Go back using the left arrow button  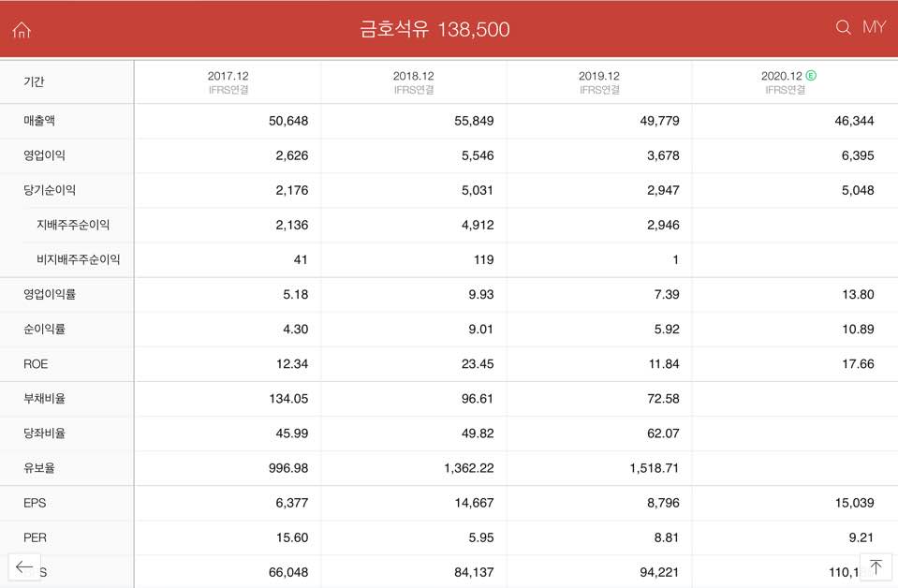point(24,567)
